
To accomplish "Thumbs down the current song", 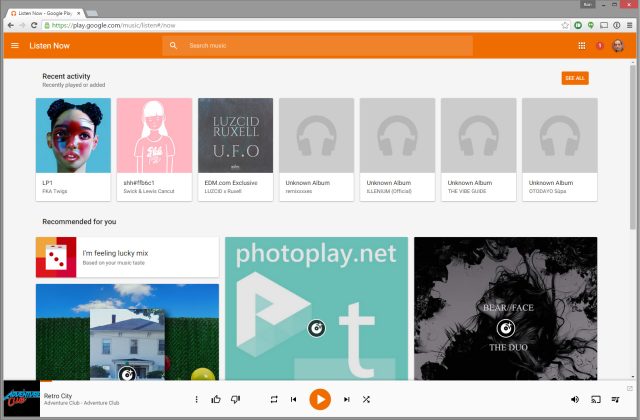I will pyautogui.click(x=236, y=399).
